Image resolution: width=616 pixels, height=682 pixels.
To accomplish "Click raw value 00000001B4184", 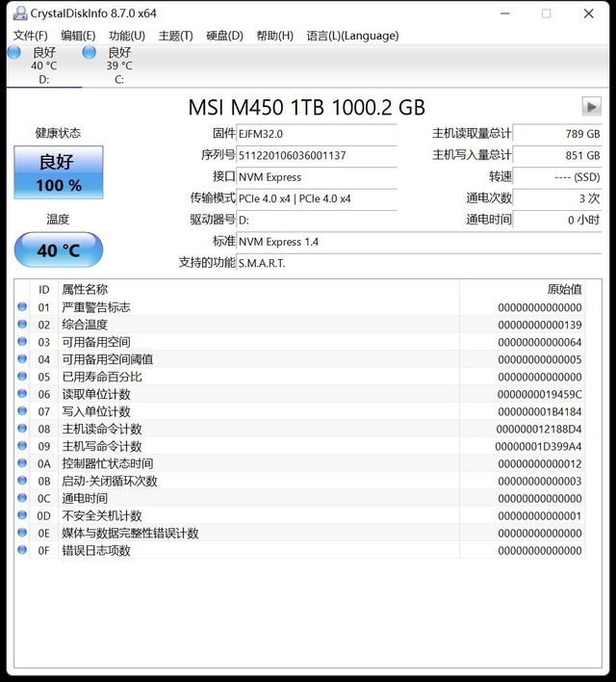I will click(x=540, y=411).
